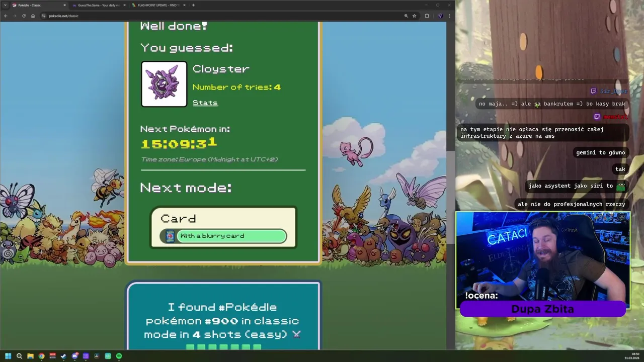Image resolution: width=644 pixels, height=362 pixels.
Task: Click the Cloyster sprite thumbnail
Action: point(164,84)
